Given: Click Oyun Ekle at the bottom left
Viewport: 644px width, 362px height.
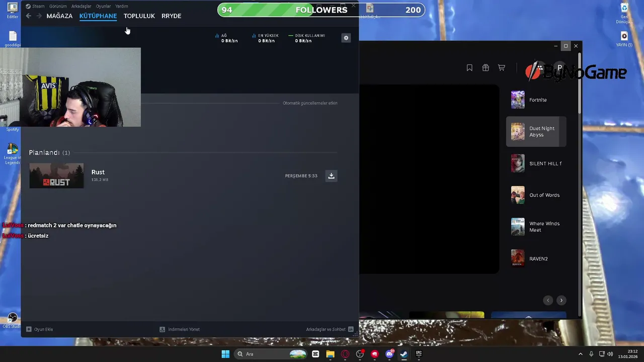Looking at the screenshot, I should click(x=40, y=329).
